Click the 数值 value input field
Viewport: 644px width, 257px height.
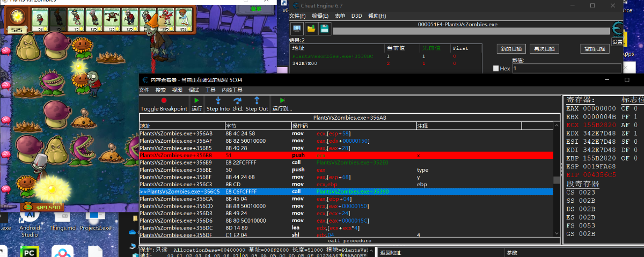coord(567,69)
